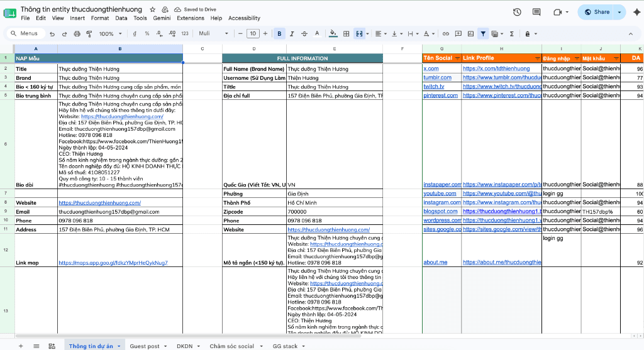Redo the last action
Image resolution: width=644 pixels, height=350 pixels.
[x=65, y=34]
